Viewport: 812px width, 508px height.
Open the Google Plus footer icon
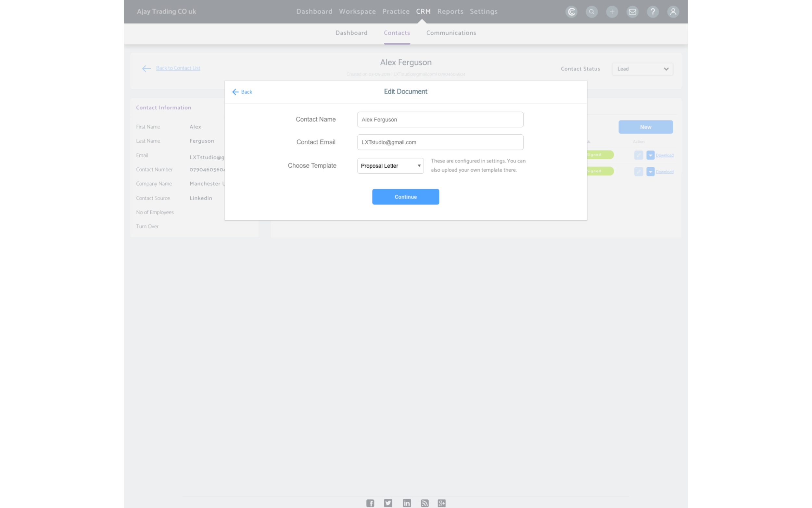(x=442, y=503)
